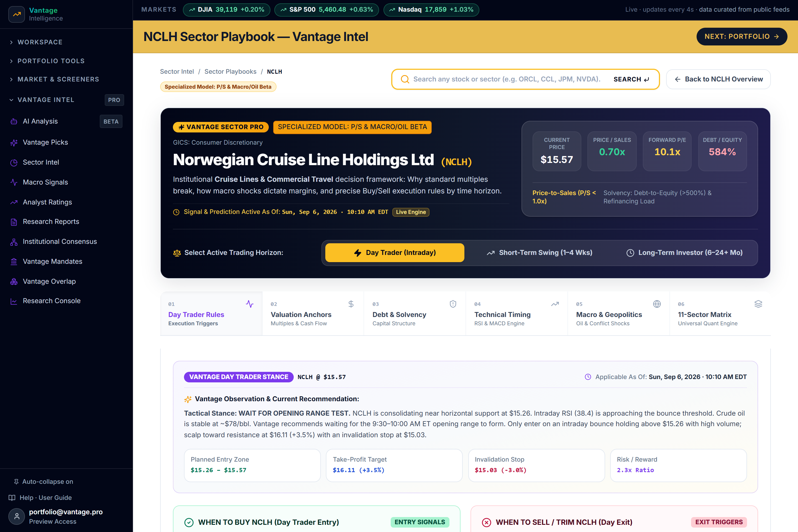Select Long-Term Investor (6–24+ Mo) horizon

pyautogui.click(x=684, y=253)
